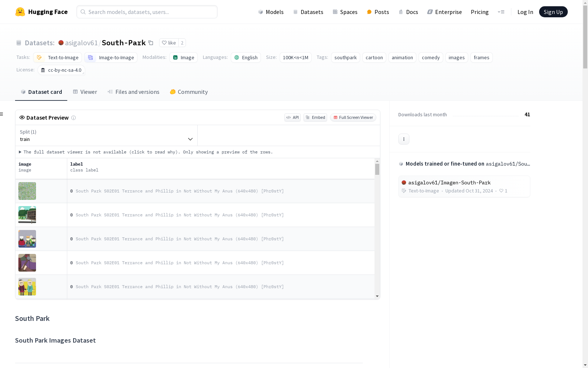Open table of contents sidebar icon
The image size is (588, 368).
(1, 114)
